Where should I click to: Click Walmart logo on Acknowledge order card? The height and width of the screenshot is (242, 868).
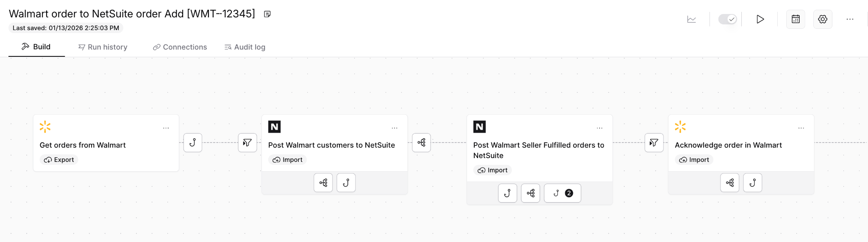pos(680,127)
